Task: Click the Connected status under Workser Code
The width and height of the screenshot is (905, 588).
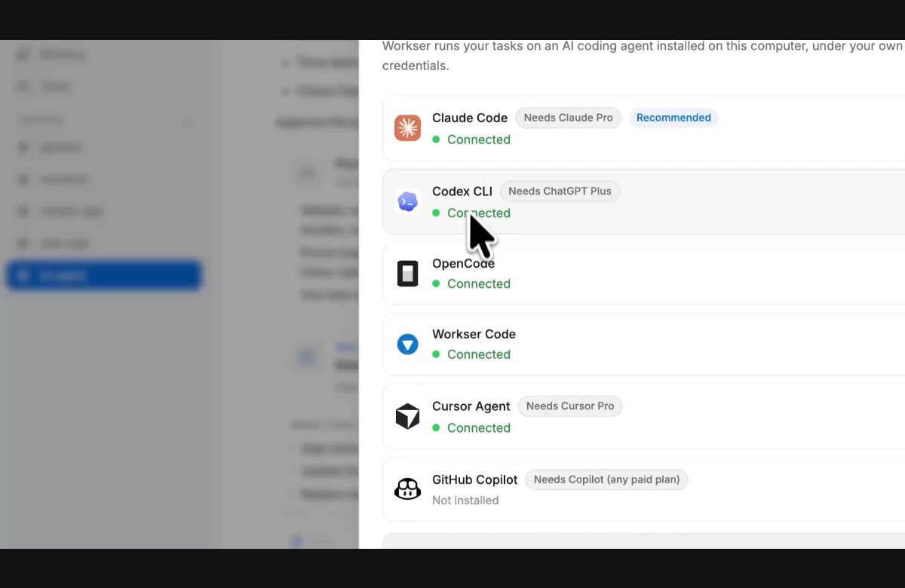Action: point(471,354)
